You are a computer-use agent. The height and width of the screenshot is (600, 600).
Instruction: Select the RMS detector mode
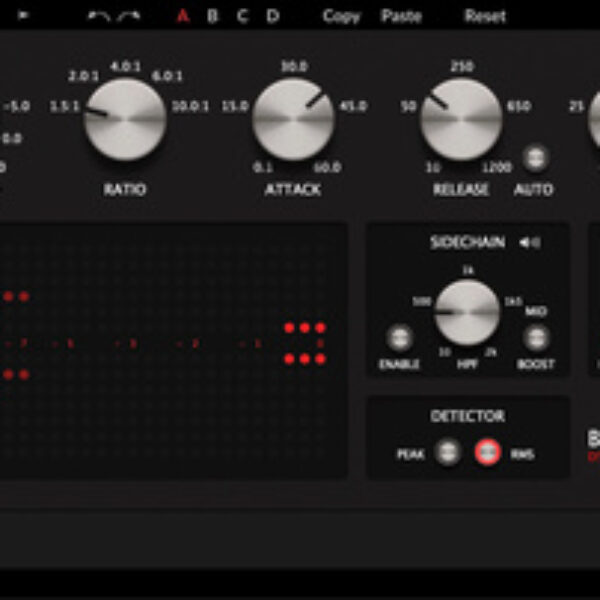point(488,452)
